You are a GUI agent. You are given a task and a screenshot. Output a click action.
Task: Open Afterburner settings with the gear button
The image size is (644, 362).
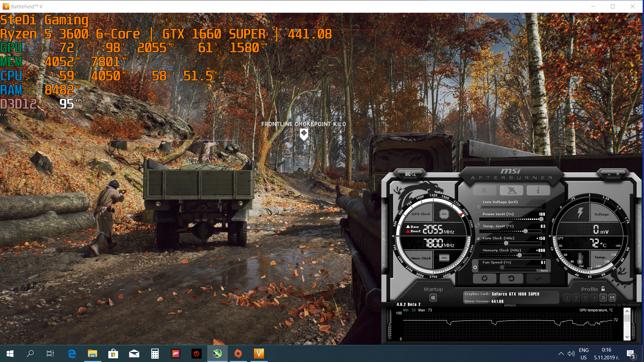(x=484, y=278)
